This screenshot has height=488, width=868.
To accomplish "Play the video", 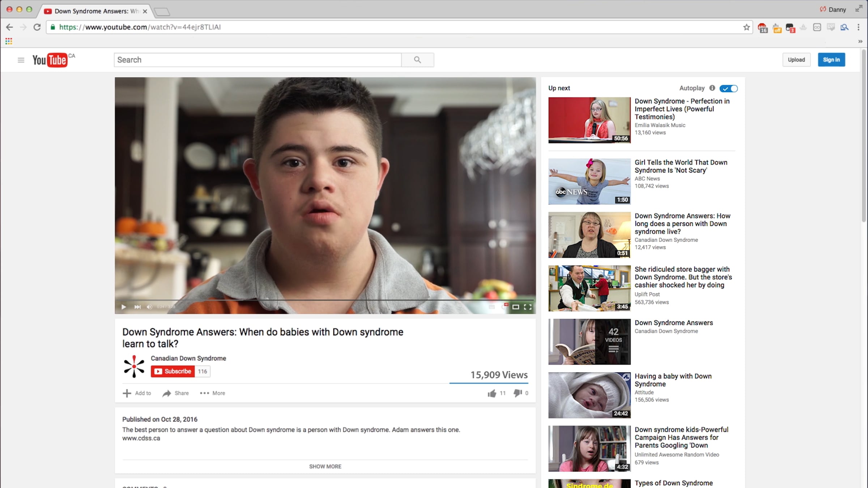I will click(124, 307).
